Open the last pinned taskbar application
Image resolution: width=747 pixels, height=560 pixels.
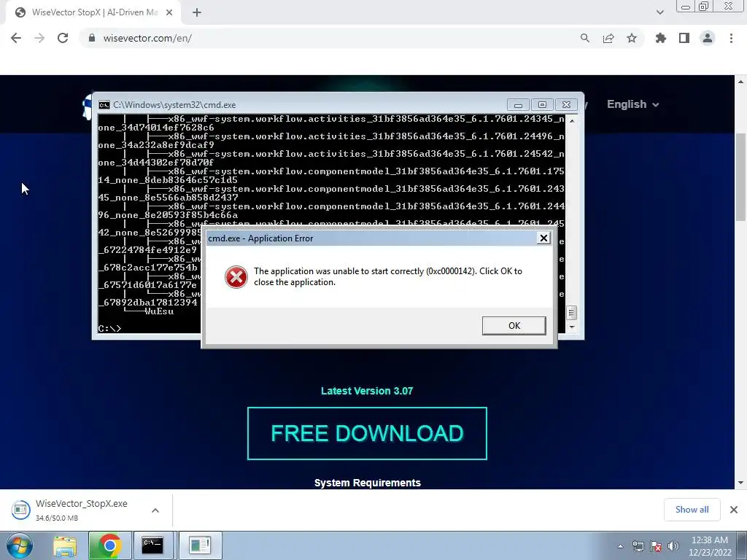200,545
